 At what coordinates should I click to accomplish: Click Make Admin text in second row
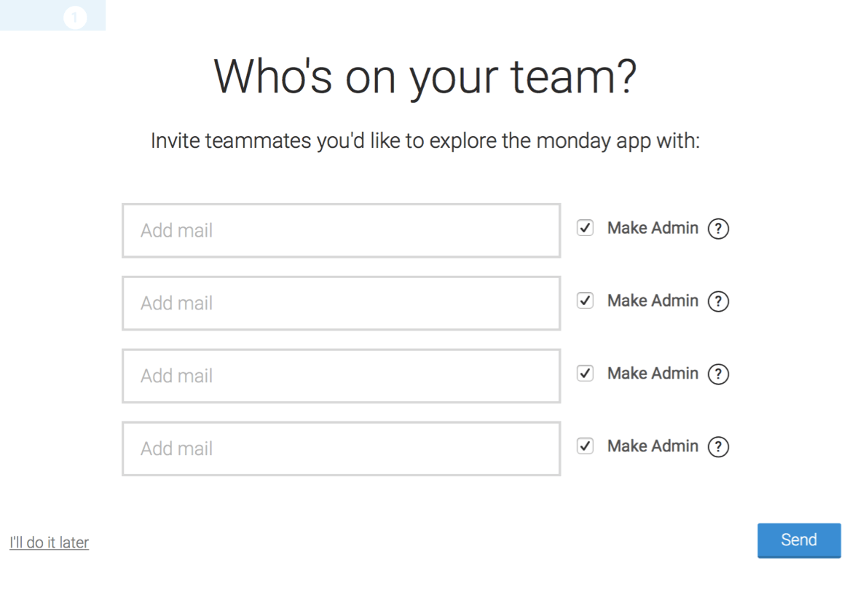pyautogui.click(x=653, y=300)
